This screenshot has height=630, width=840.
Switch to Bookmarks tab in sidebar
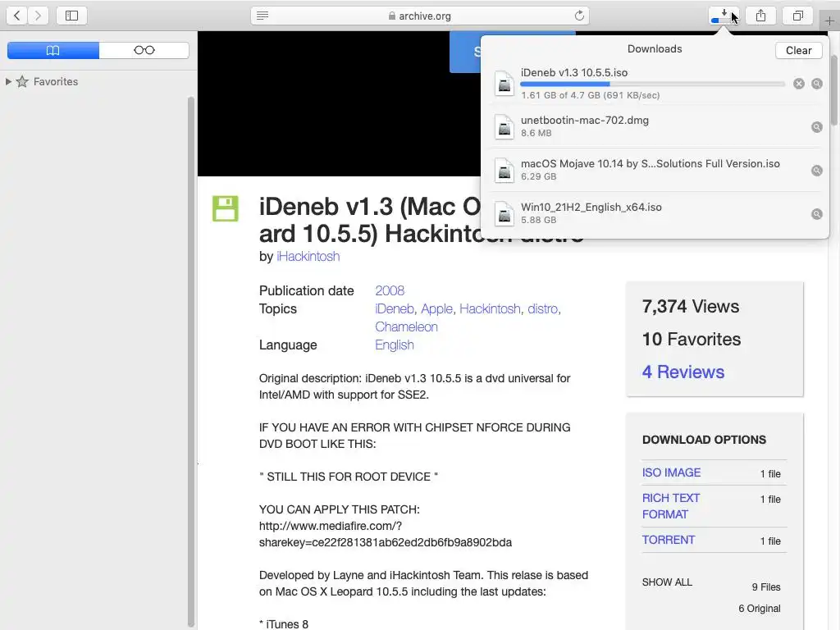coord(53,50)
